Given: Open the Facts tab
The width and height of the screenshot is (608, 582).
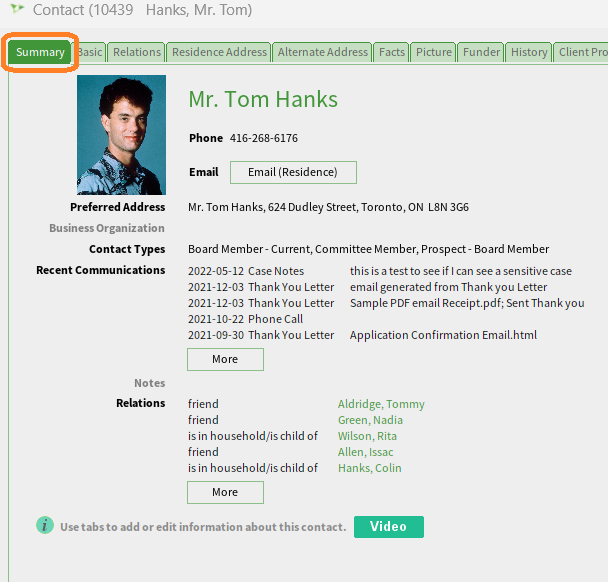Looking at the screenshot, I should click(392, 52).
